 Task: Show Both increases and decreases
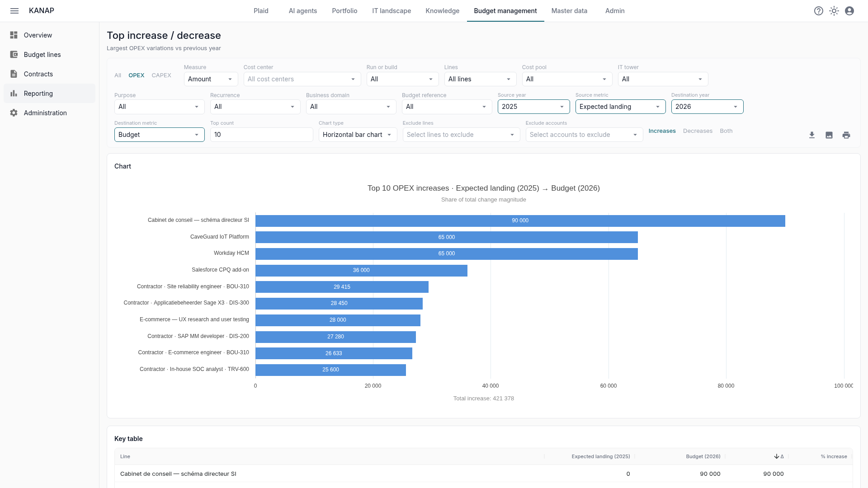pos(726,131)
